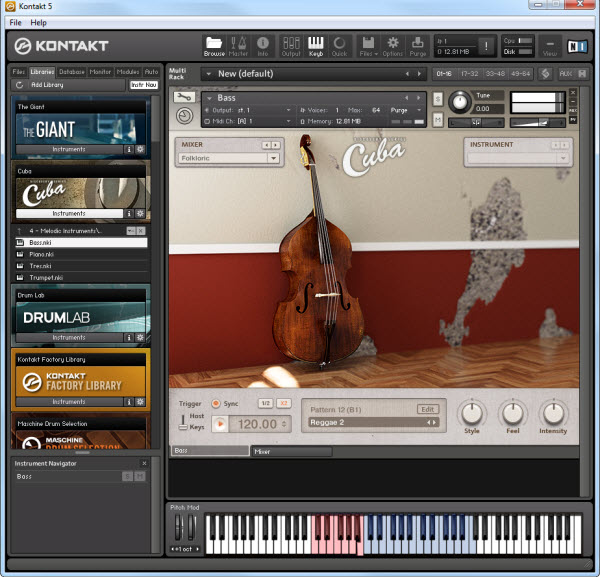Click the workspace management icon beside 49-64
Screen dimensions: 600x577
(546, 73)
